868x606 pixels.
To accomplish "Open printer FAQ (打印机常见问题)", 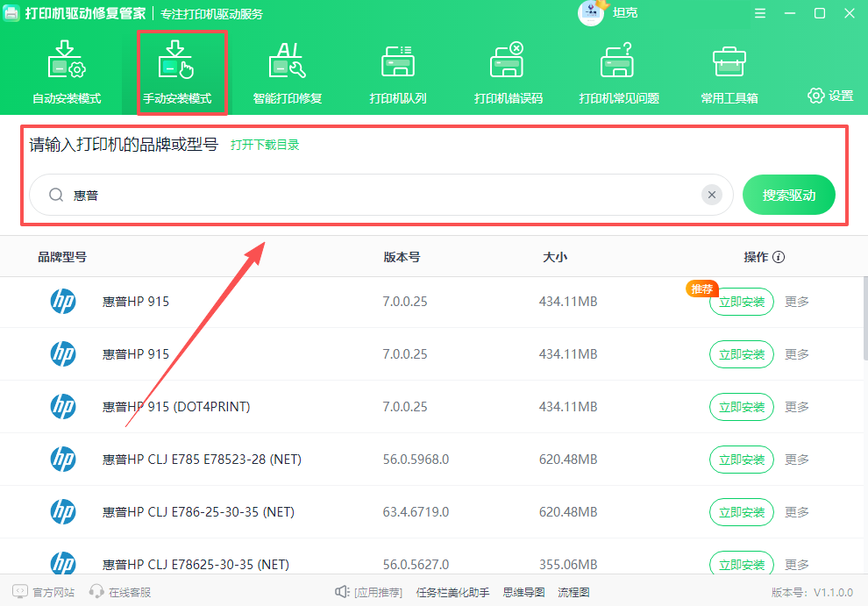I will [618, 73].
